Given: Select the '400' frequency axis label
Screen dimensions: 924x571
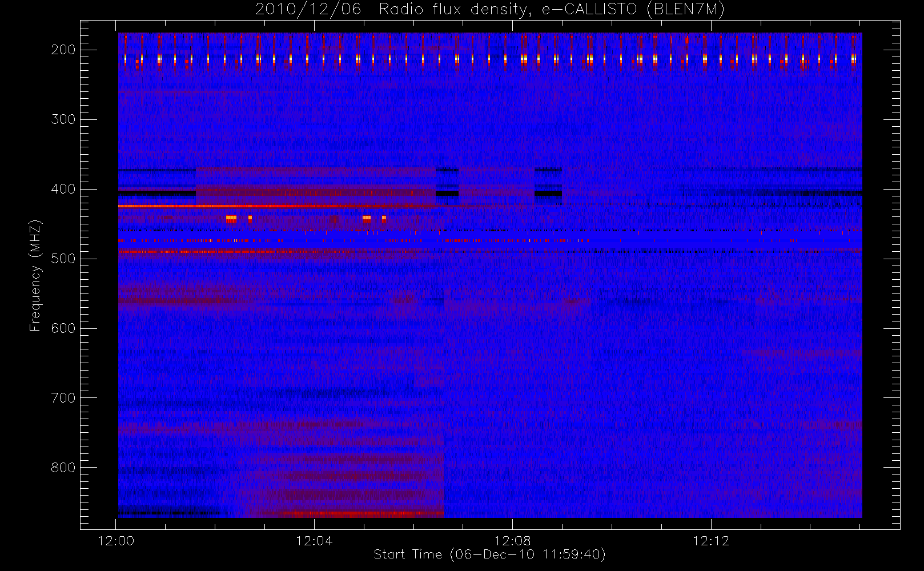Looking at the screenshot, I should (63, 189).
